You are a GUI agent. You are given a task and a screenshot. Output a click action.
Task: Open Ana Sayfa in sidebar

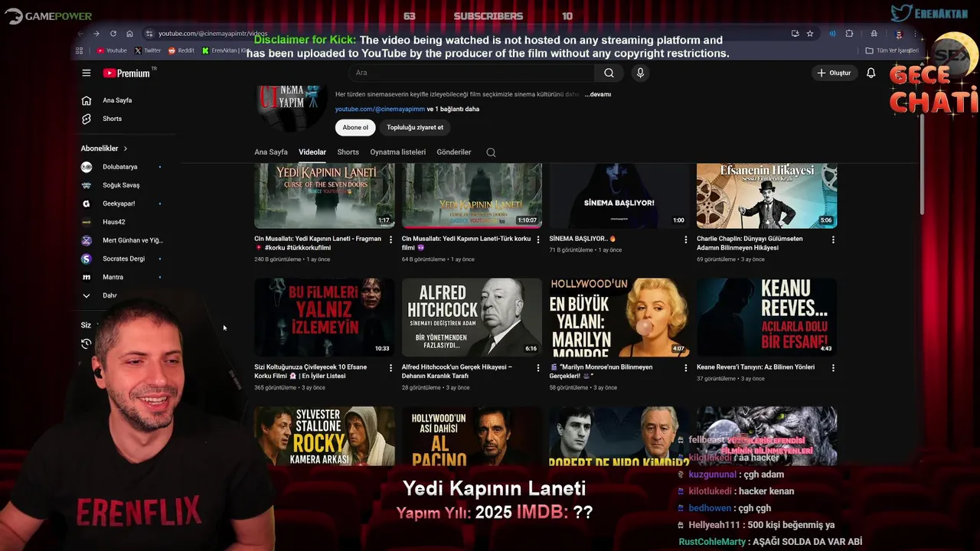click(107, 100)
